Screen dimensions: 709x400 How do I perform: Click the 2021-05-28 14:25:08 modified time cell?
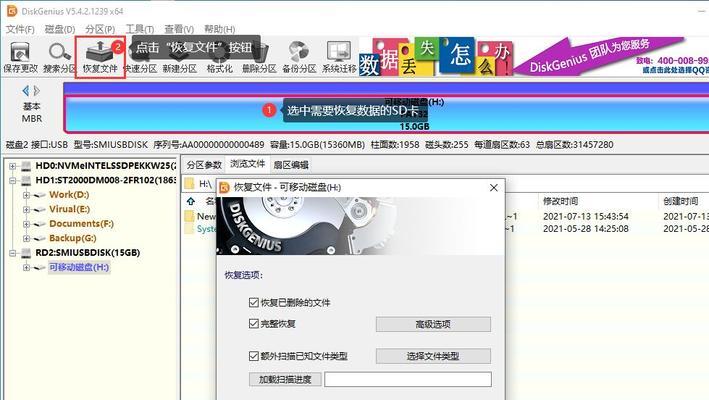coord(586,229)
